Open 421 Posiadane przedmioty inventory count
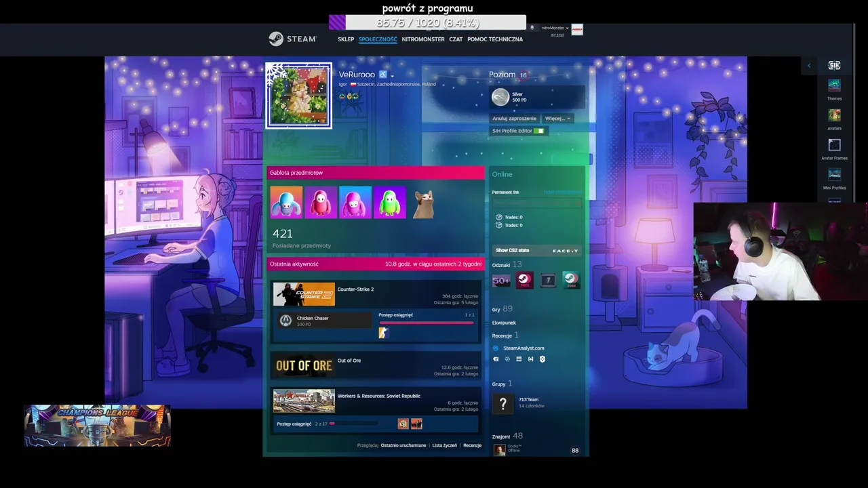This screenshot has height=488, width=868. 302,238
